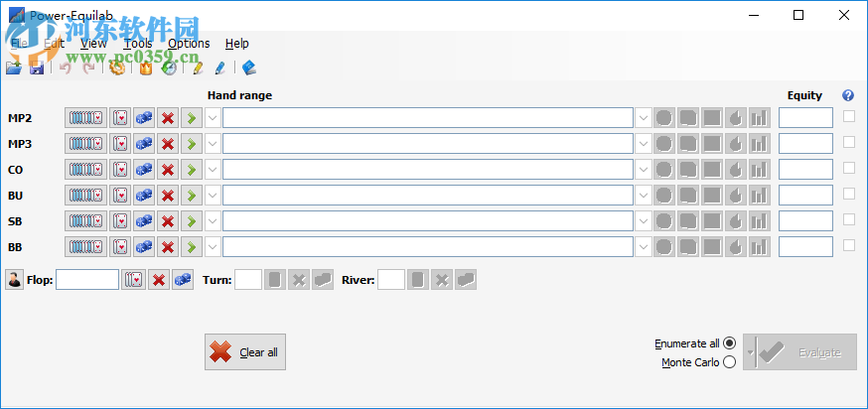Click the clock with green arrow toolbar icon
Screen dimensions: 868x409
tap(169, 68)
